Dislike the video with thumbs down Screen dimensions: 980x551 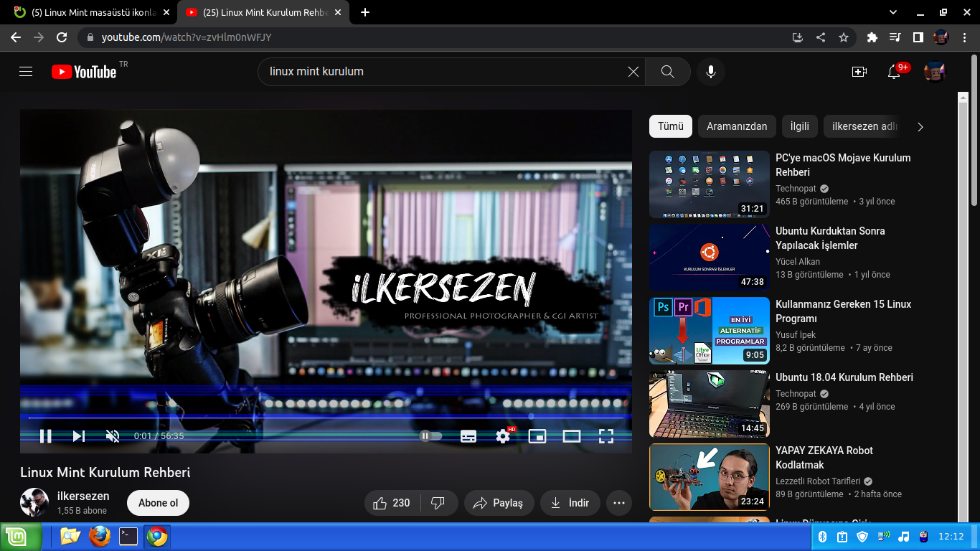[x=438, y=503]
